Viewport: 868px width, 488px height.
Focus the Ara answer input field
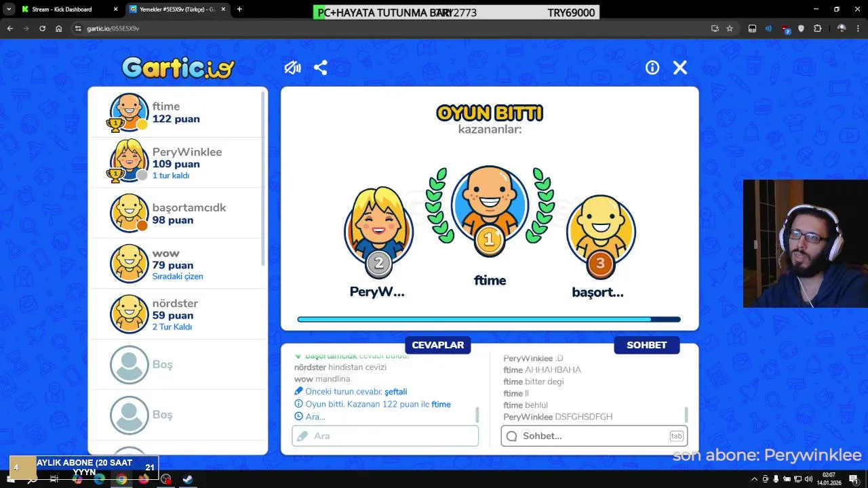point(385,436)
